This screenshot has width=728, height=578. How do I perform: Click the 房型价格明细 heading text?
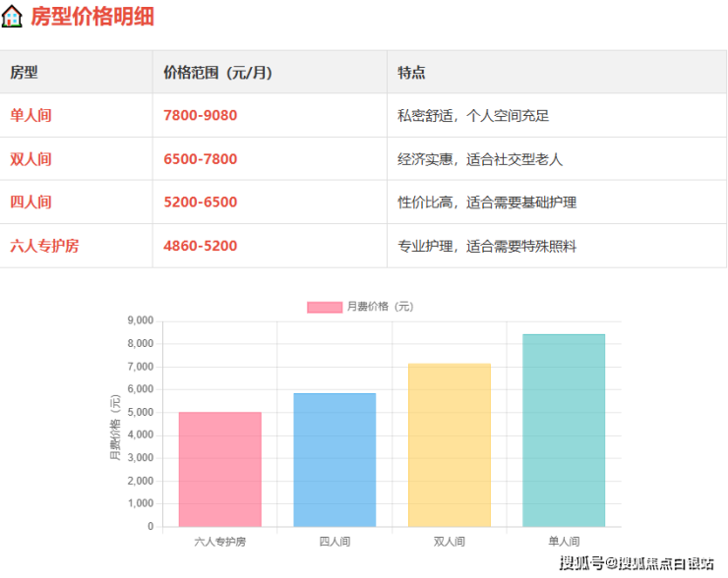tap(92, 17)
